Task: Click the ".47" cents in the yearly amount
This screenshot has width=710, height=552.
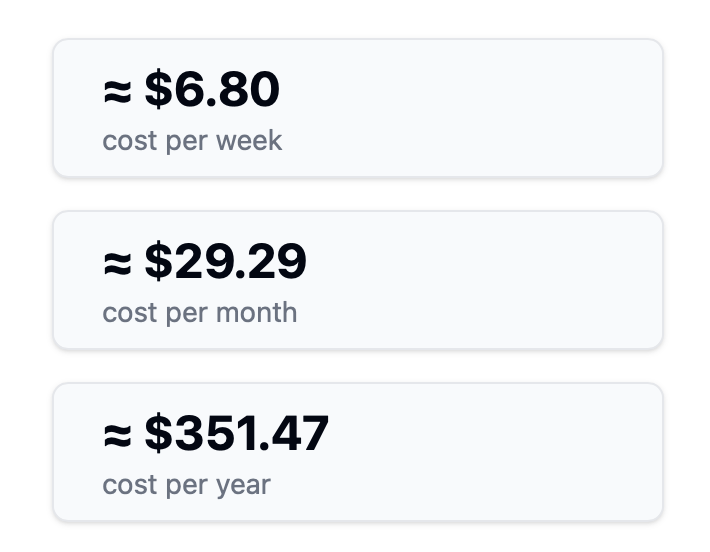Action: [x=301, y=434]
